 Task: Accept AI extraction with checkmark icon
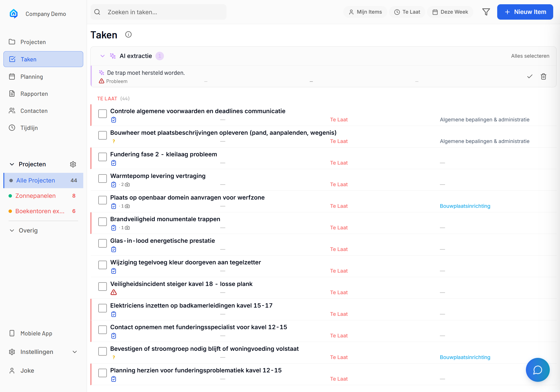pos(530,76)
